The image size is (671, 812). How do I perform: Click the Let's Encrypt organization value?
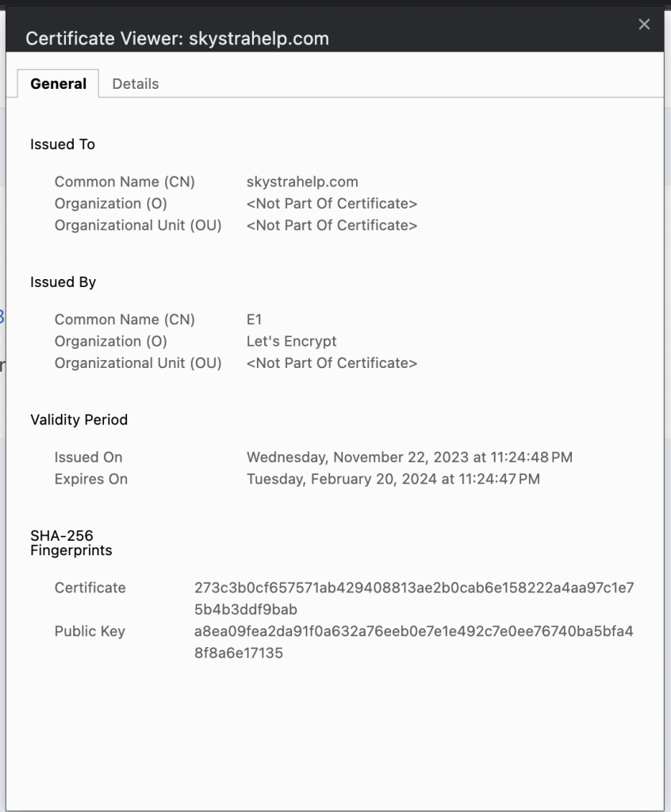pos(292,341)
